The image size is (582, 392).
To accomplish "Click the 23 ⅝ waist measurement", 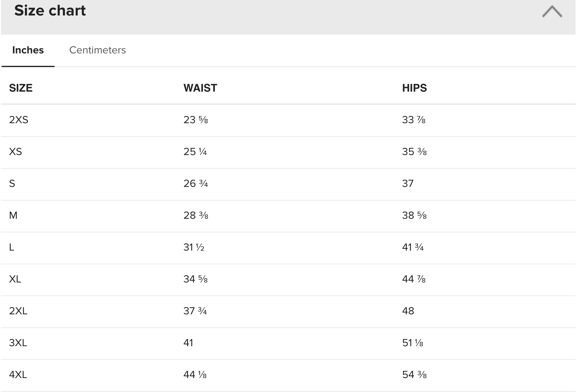I will coord(196,120).
